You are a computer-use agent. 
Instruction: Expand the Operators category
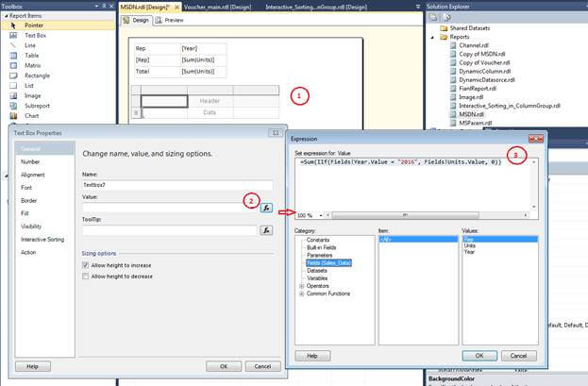point(302,286)
